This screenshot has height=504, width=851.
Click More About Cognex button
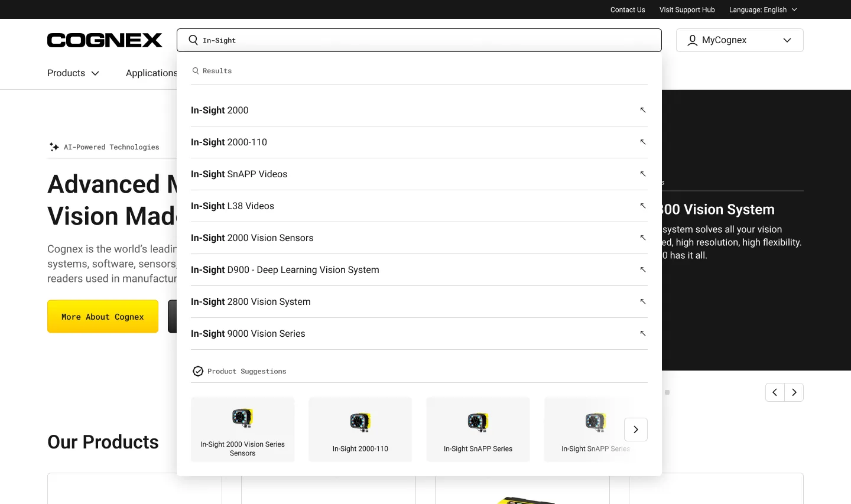click(x=103, y=316)
